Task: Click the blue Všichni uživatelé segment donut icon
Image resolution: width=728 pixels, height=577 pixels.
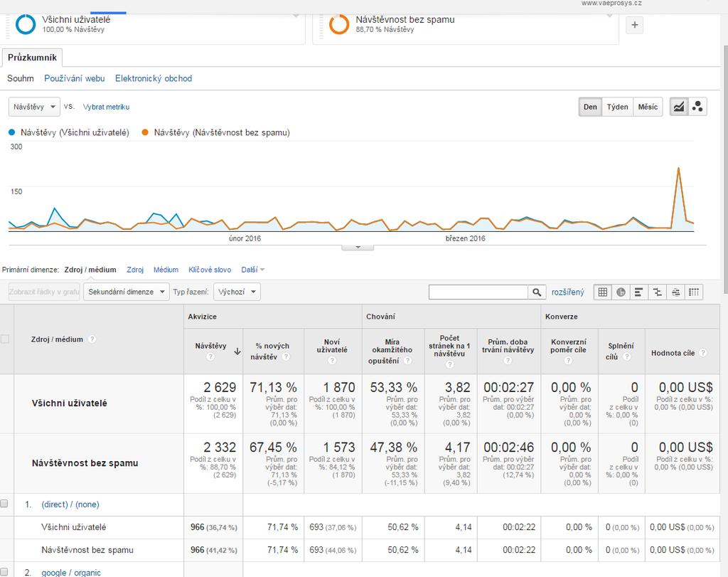Action: coord(26,24)
